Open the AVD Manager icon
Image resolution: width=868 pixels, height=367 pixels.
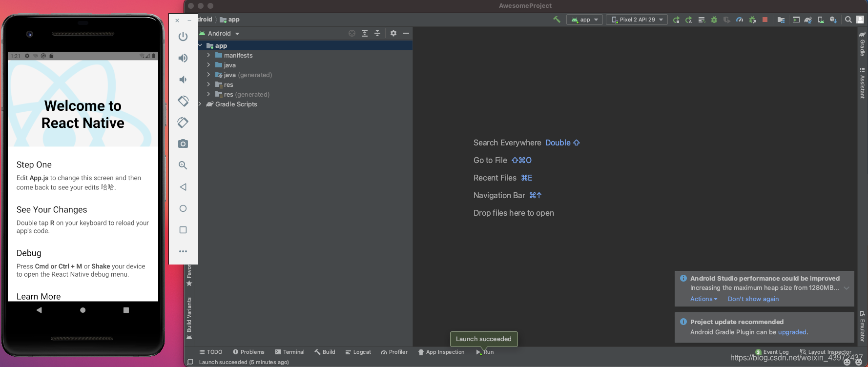tap(821, 20)
